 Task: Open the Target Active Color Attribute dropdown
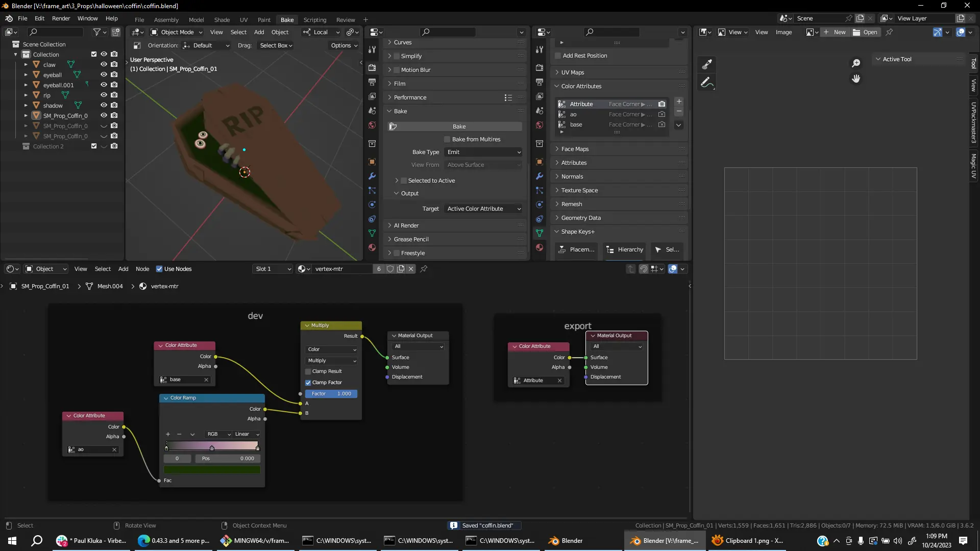(x=483, y=209)
